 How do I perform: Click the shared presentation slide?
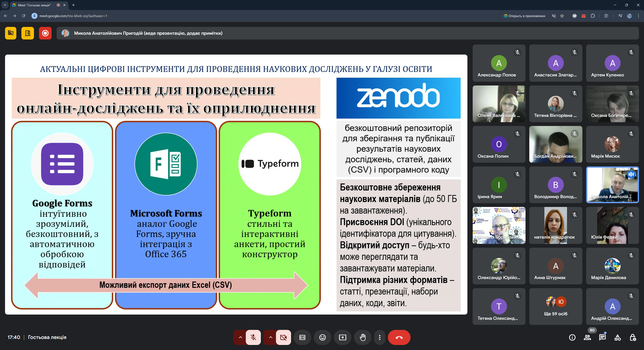[x=236, y=185]
